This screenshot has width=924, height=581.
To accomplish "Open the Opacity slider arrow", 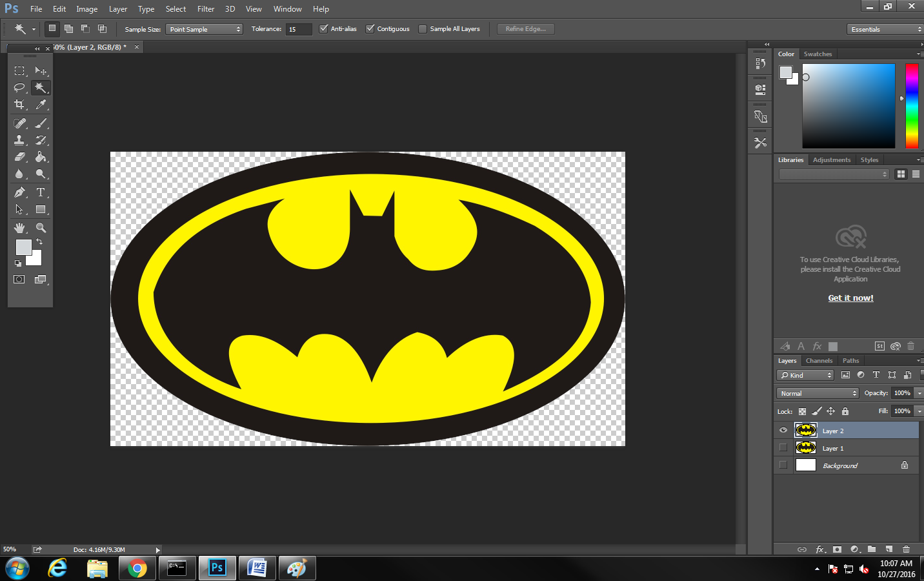I will (x=919, y=393).
